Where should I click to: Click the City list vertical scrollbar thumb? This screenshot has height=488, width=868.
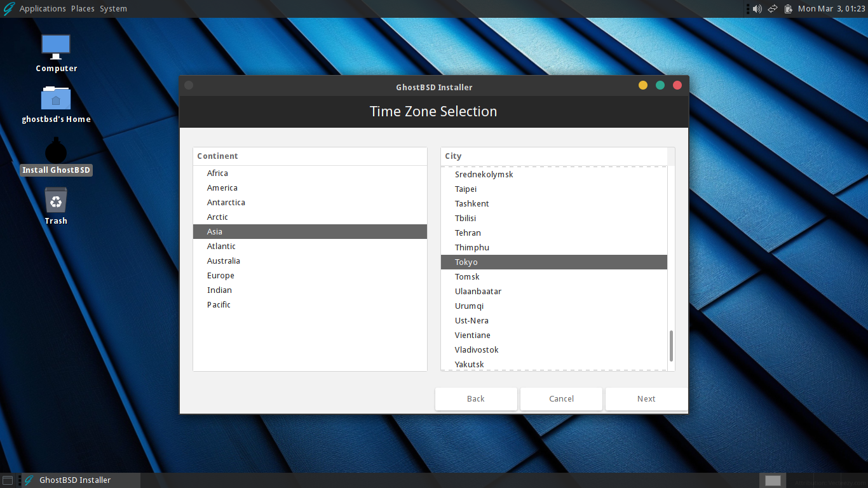coord(671,346)
